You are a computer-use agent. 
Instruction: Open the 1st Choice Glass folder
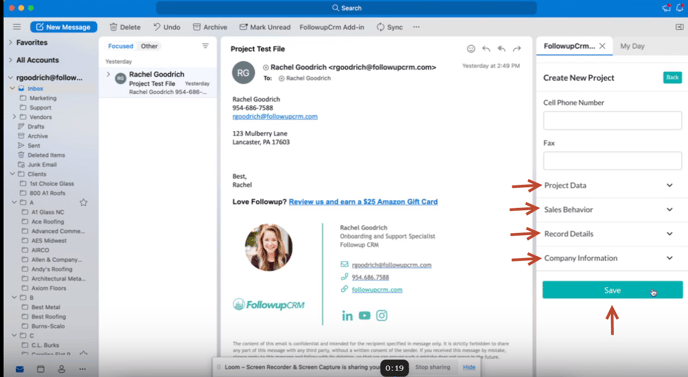click(x=51, y=183)
